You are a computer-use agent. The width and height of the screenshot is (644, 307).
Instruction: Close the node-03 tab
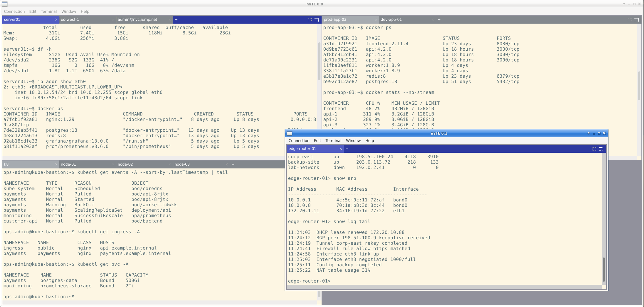tap(227, 164)
